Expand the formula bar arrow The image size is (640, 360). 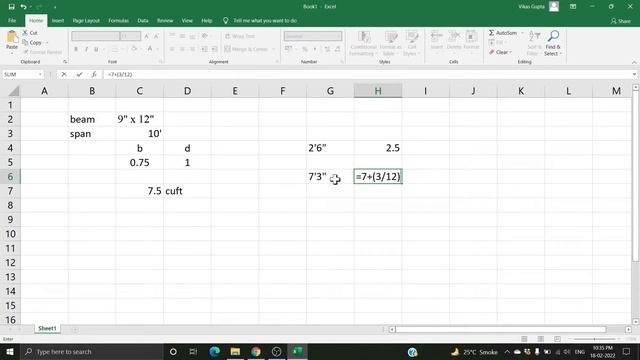634,74
